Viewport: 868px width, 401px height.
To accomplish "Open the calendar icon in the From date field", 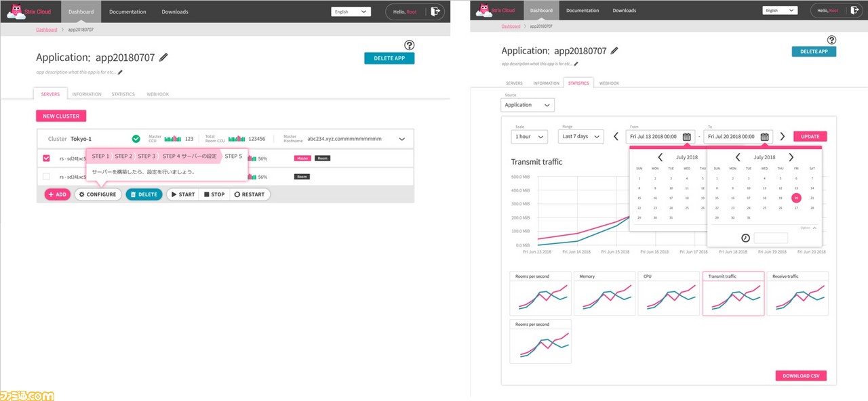I will click(686, 137).
